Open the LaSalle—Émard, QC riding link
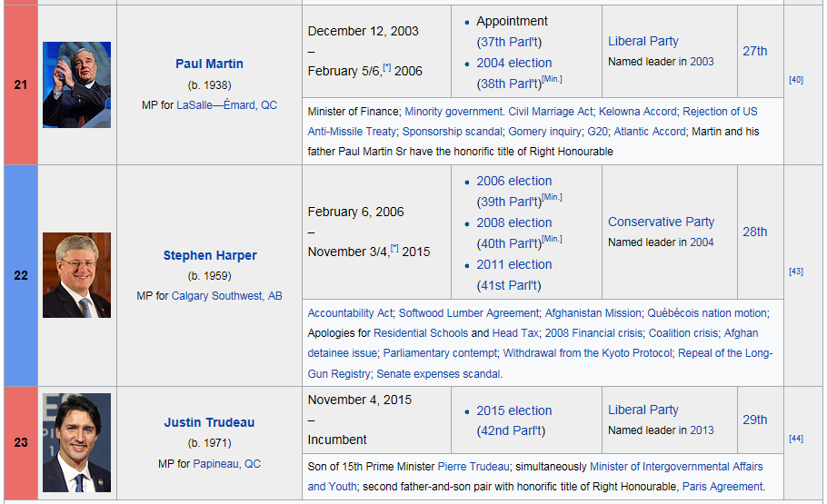Viewport: 827px width, 504px height. [226, 105]
